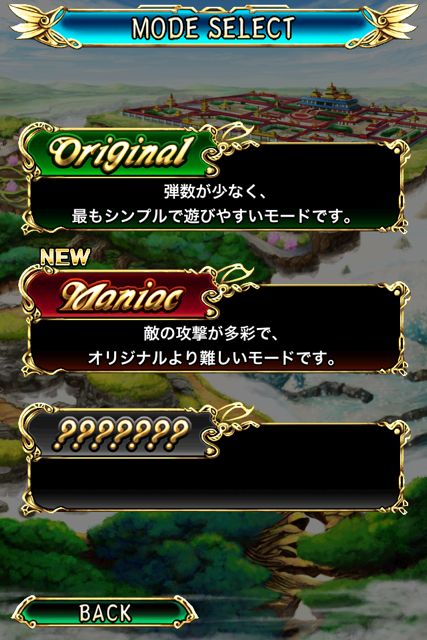Tap the golden leaf ornament beside ???????
Image resolution: width=427 pixels, height=640 pixels.
click(x=231, y=420)
